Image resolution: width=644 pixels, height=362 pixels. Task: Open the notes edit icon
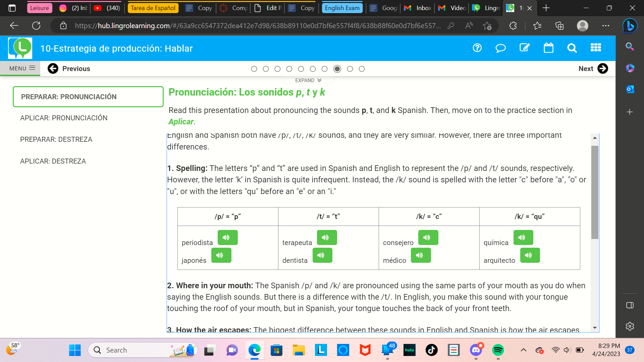[525, 48]
